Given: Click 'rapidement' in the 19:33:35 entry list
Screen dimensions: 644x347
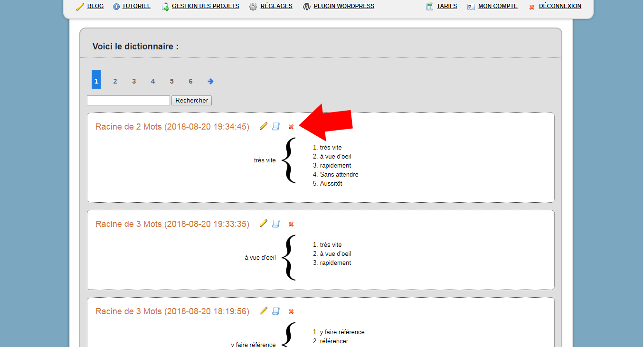Looking at the screenshot, I should 335,263.
